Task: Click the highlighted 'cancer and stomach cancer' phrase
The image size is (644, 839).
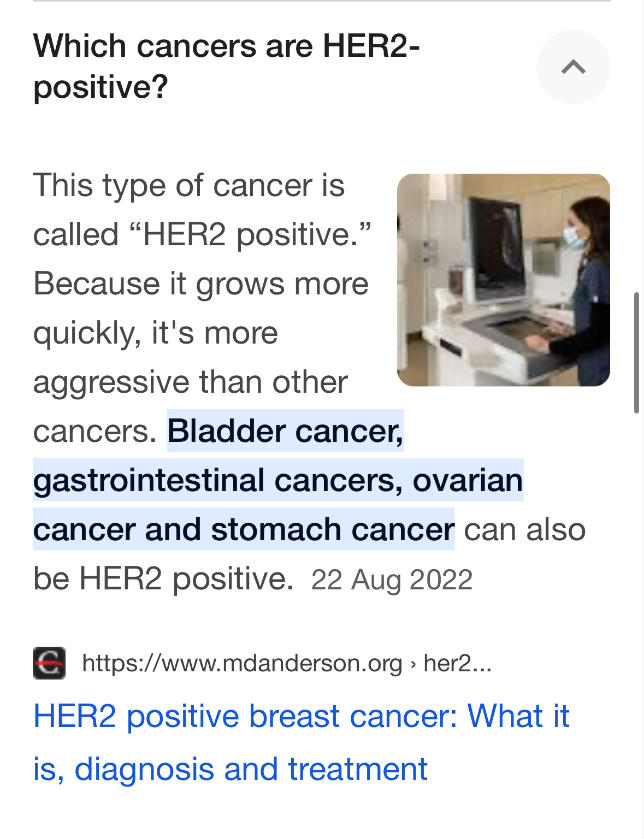Action: point(244,529)
